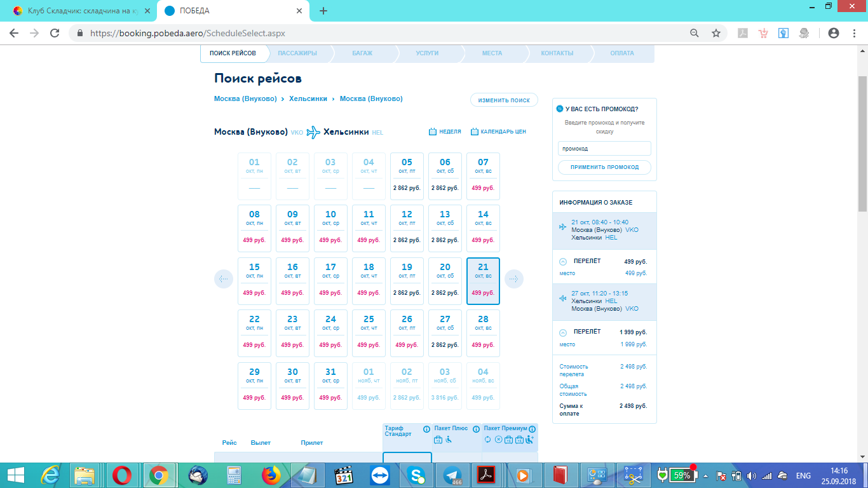Select the 03 нояб date at 3 816 руб.
The height and width of the screenshot is (488, 868).
coord(445,386)
